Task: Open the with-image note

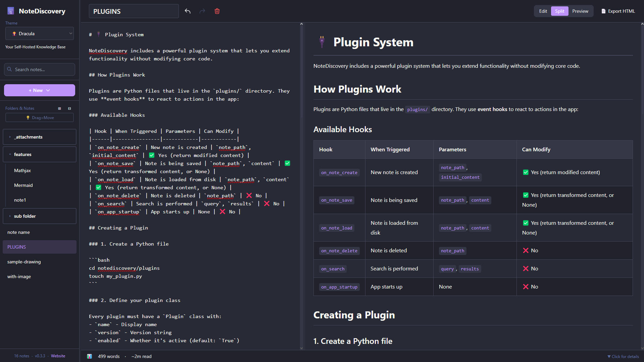Action: [19, 276]
